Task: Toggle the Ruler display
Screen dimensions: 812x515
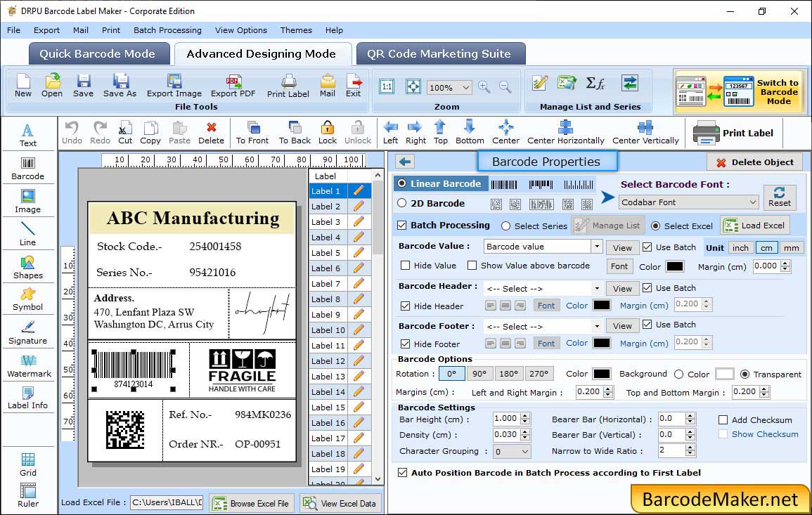Action: (x=28, y=495)
